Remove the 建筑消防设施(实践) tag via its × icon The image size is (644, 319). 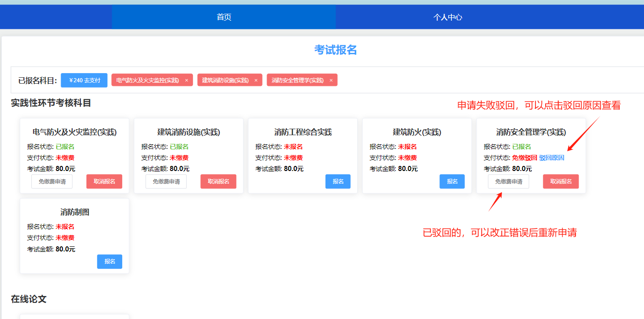[x=256, y=80]
